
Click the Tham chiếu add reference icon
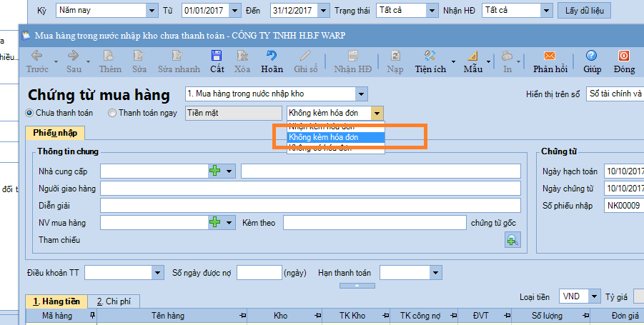pyautogui.click(x=512, y=241)
